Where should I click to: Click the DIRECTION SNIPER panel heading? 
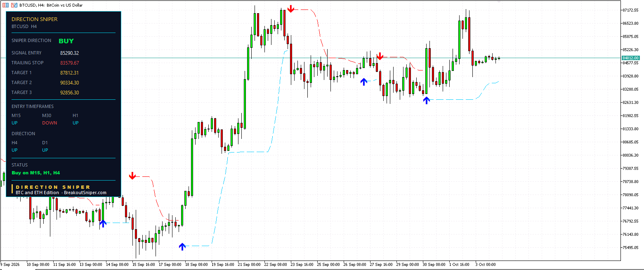pos(35,19)
